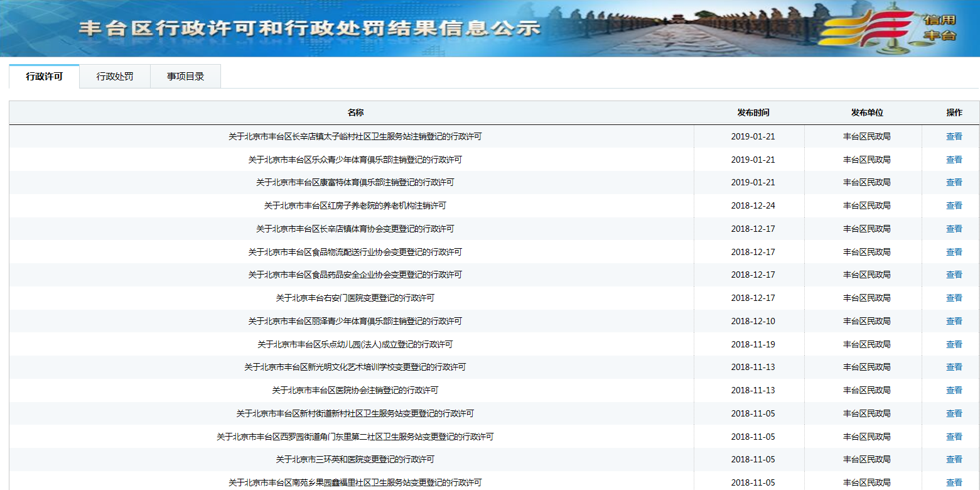This screenshot has height=490, width=980.
Task: Click the 发布时间 column header
Action: (753, 112)
